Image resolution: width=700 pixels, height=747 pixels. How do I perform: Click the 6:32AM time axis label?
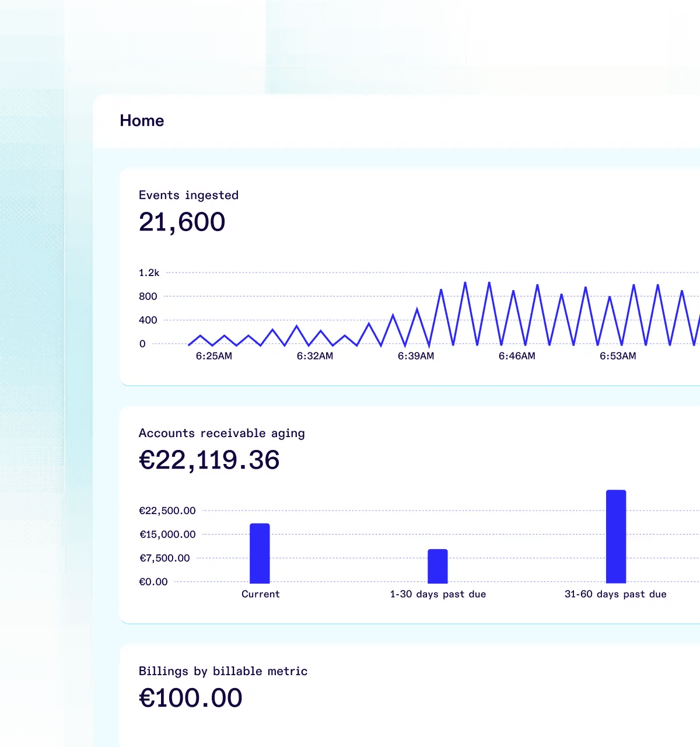point(314,356)
